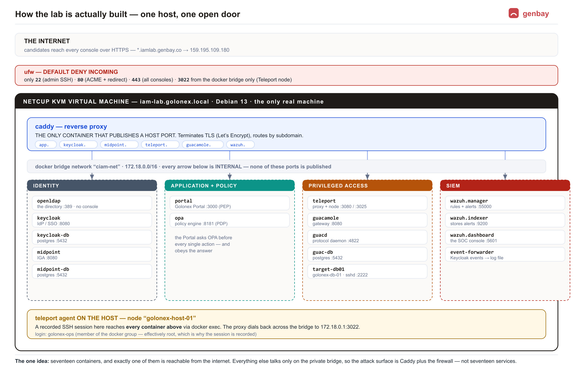The image size is (573, 392).
Task: Select the wazuh.manager card
Action: (505, 203)
